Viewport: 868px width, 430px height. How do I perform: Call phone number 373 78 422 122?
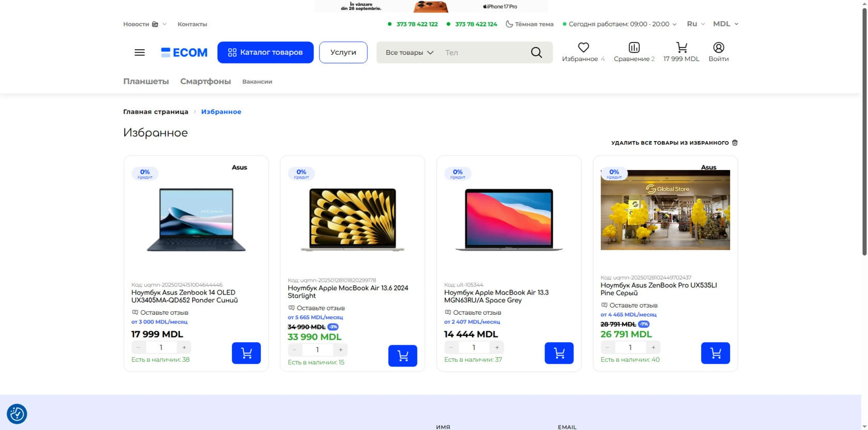417,24
